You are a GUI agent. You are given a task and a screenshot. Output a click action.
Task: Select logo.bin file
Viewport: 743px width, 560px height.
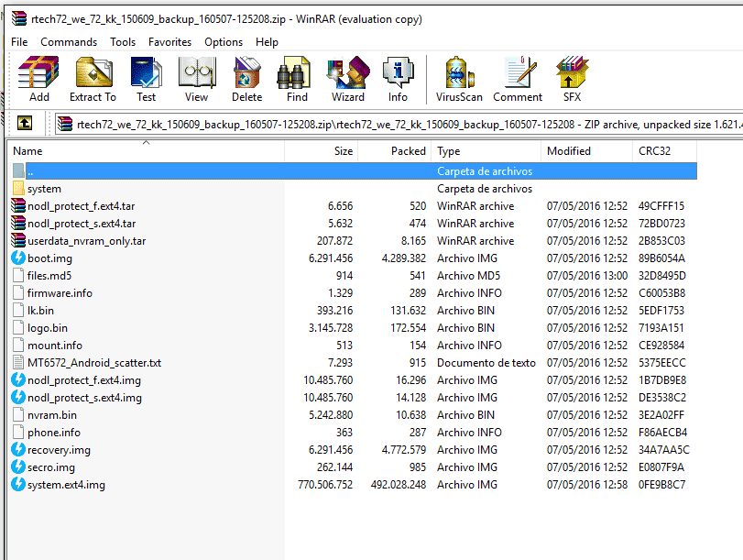[x=48, y=327]
